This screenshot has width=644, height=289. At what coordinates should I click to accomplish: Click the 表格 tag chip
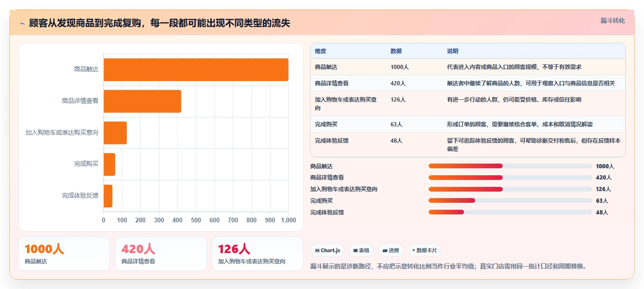(361, 250)
